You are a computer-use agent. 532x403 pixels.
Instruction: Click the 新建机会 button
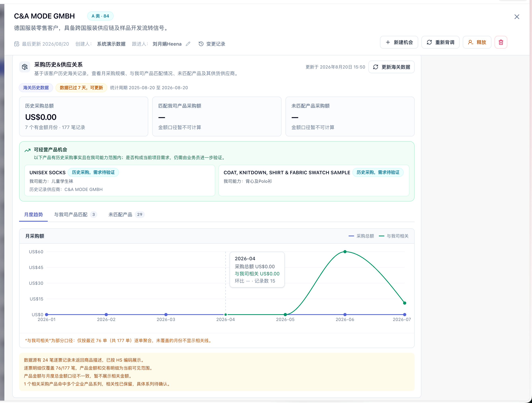coord(399,42)
